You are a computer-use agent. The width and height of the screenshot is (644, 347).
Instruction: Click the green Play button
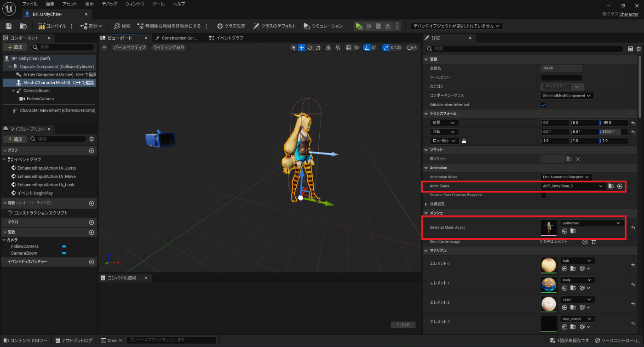[x=358, y=26]
